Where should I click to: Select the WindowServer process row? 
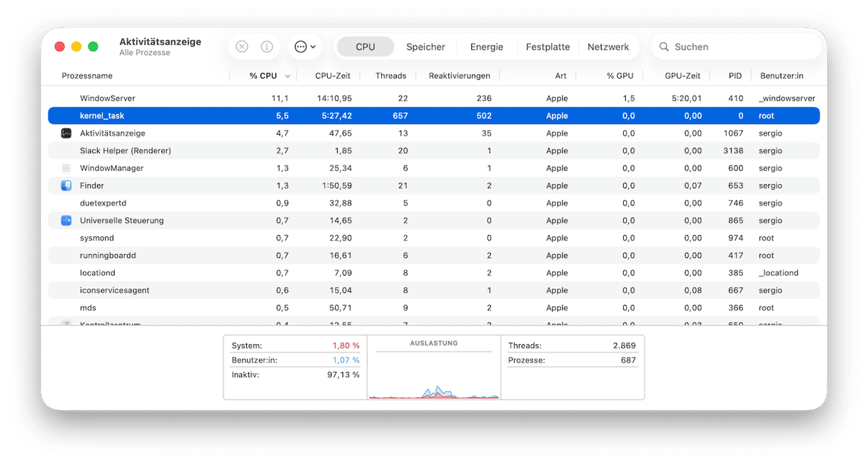tap(433, 99)
